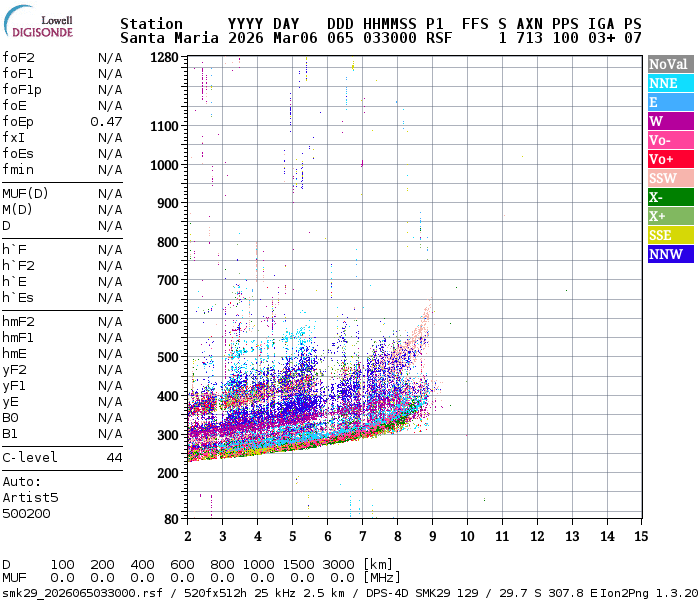This screenshot has height=600, width=700.
Task: Click the B0 parameter label
Action: (x=10, y=418)
